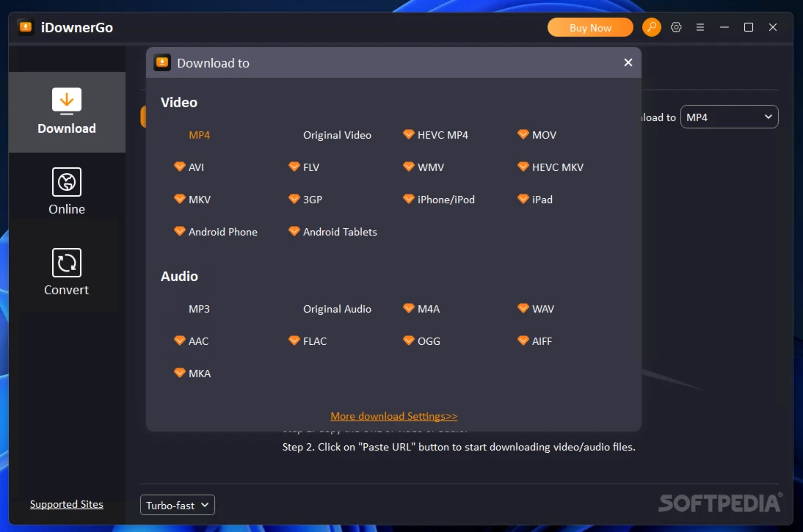Image resolution: width=803 pixels, height=532 pixels.
Task: Select the HEVC MKV format entry
Action: click(x=557, y=167)
